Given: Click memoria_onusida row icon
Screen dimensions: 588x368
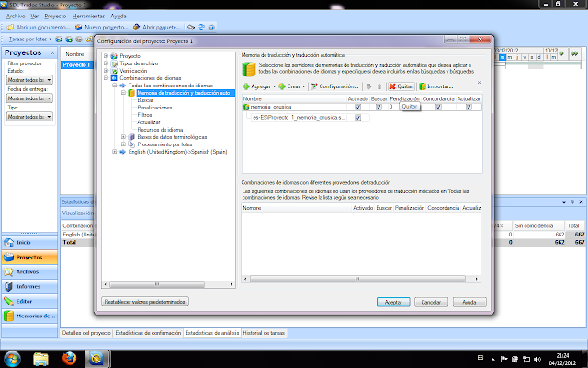Looking at the screenshot, I should click(x=246, y=107).
